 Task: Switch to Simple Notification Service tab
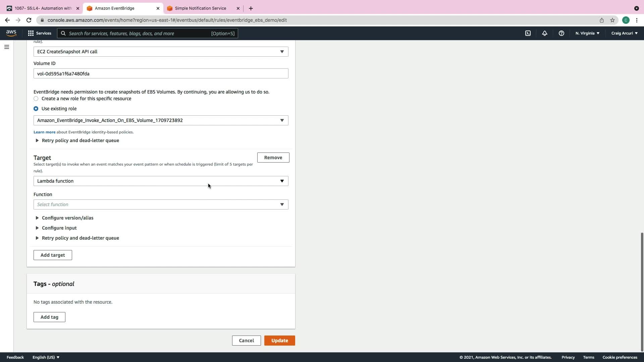click(x=201, y=8)
